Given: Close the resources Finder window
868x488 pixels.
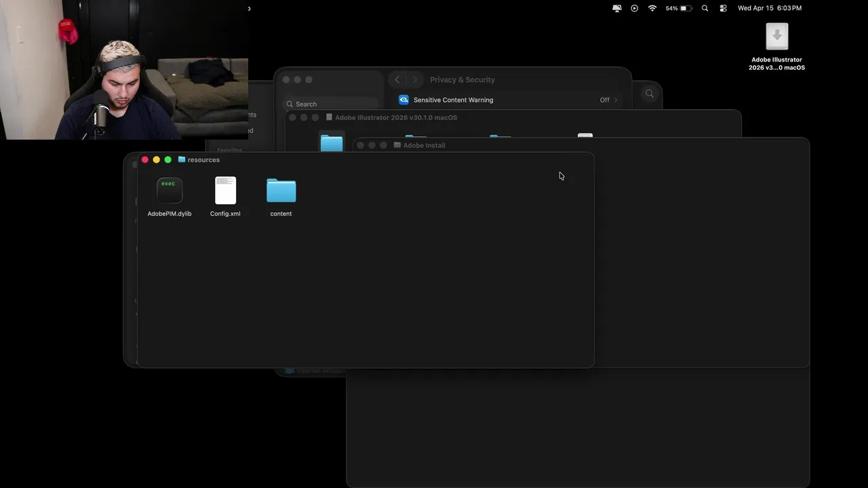Looking at the screenshot, I should point(145,160).
